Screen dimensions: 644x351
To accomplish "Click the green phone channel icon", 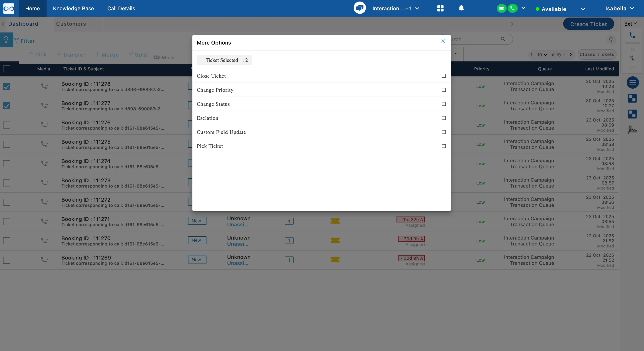I will (x=512, y=8).
